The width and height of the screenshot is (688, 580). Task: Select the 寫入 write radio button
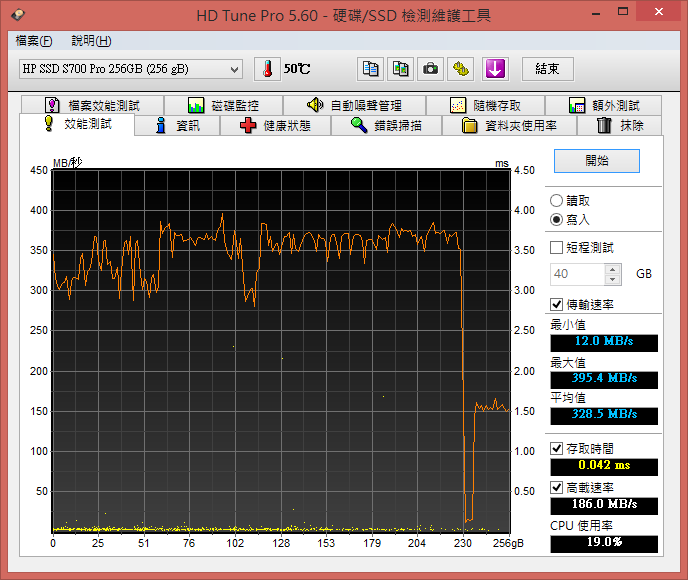556,219
